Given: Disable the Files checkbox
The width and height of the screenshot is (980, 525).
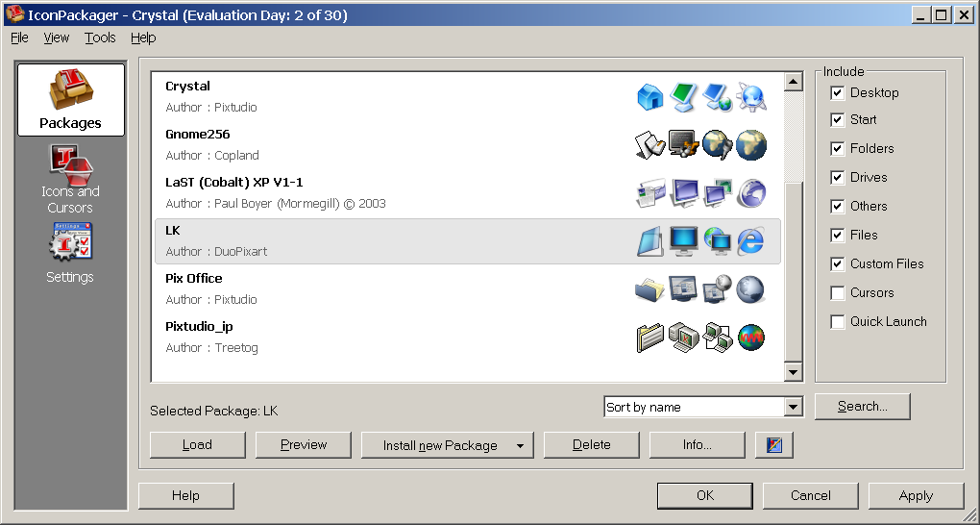Looking at the screenshot, I should [x=838, y=235].
